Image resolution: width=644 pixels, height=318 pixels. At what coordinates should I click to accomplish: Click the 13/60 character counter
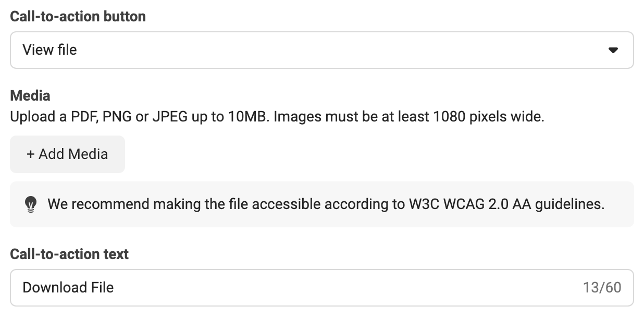(x=602, y=288)
